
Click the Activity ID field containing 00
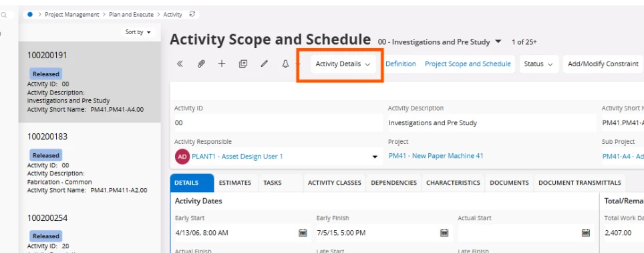278,123
